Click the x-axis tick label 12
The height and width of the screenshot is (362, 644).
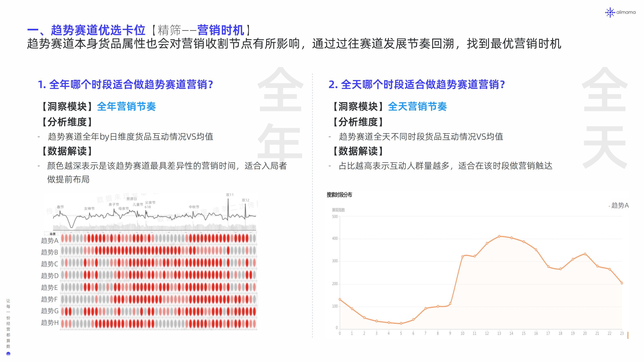pos(487,333)
